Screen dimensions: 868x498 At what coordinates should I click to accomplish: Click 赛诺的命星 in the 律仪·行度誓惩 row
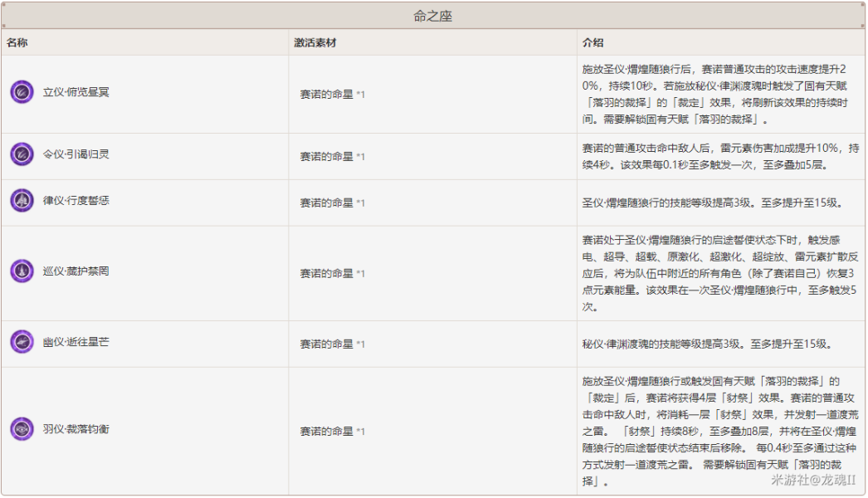pos(327,203)
